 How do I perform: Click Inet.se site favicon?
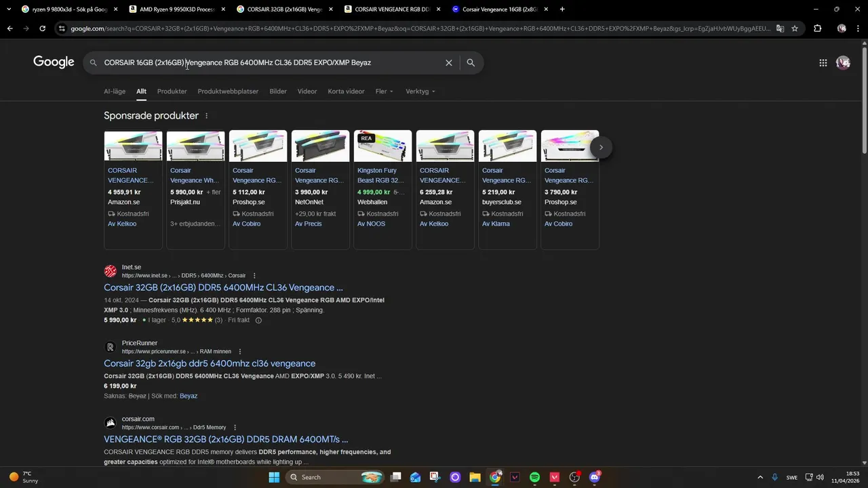(x=111, y=271)
